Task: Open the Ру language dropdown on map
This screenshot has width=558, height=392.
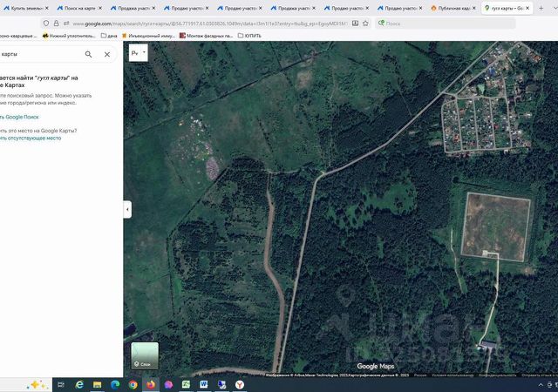Action: [139, 53]
